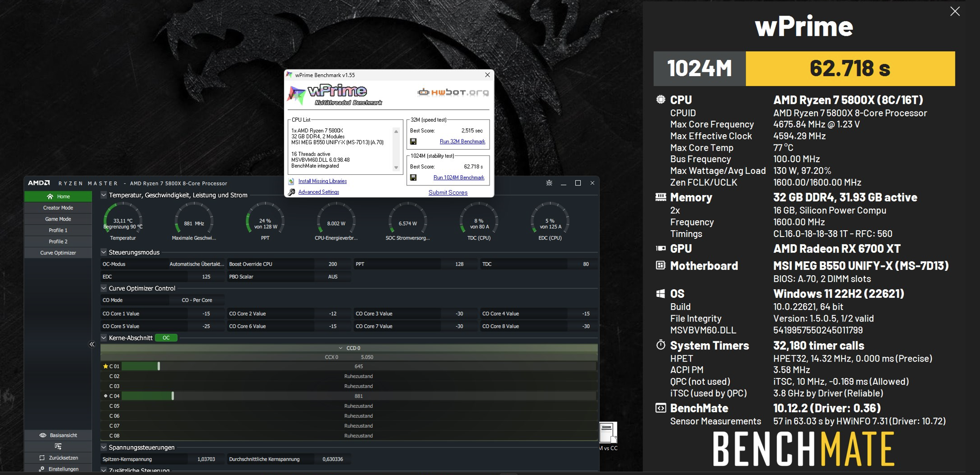Screen dimensions: 980x475
Task: Open Profile 2
Action: coord(58,241)
